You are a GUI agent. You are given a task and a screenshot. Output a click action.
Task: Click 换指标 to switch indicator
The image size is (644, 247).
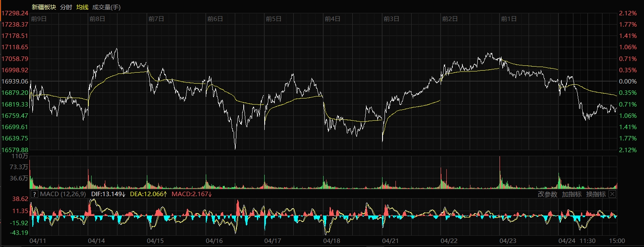click(x=596, y=194)
